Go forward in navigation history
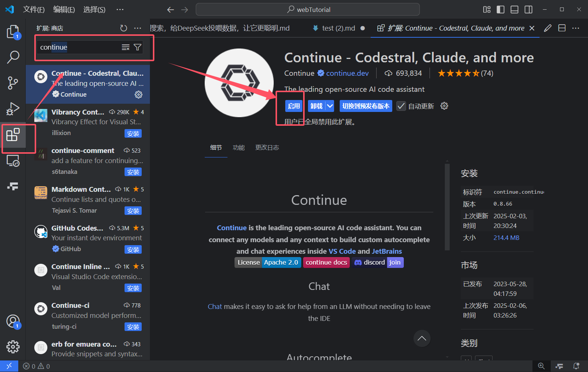The image size is (588, 372). coord(185,10)
